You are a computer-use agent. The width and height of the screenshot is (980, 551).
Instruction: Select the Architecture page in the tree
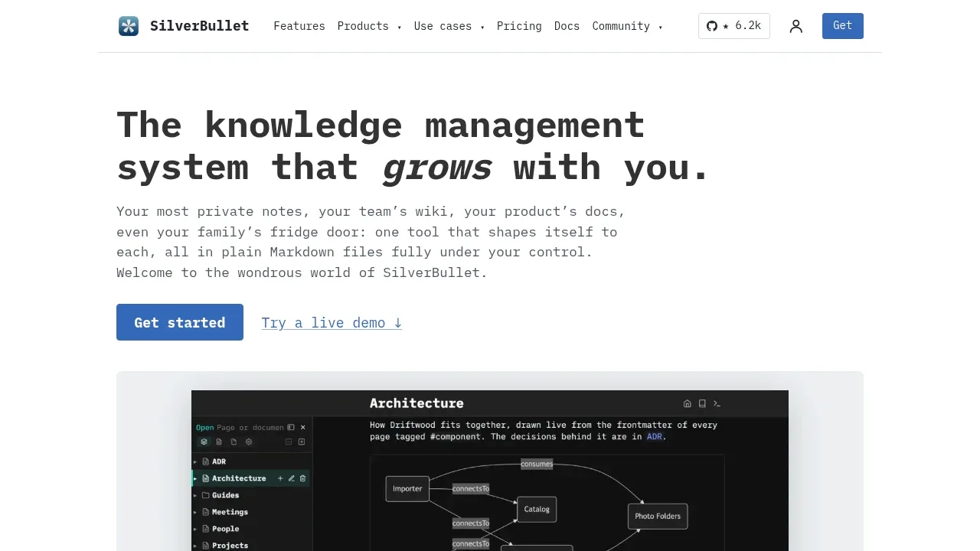239,478
